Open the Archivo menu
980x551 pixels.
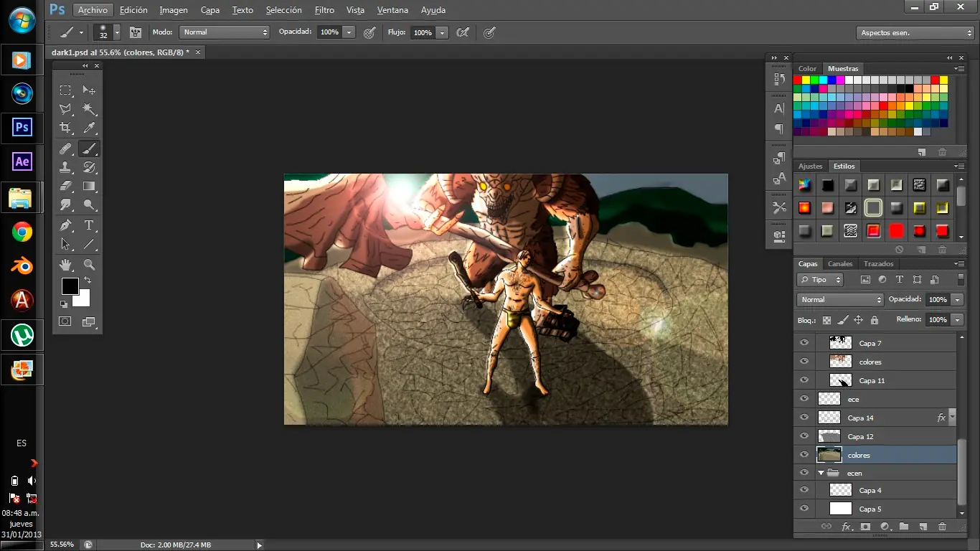coord(93,10)
